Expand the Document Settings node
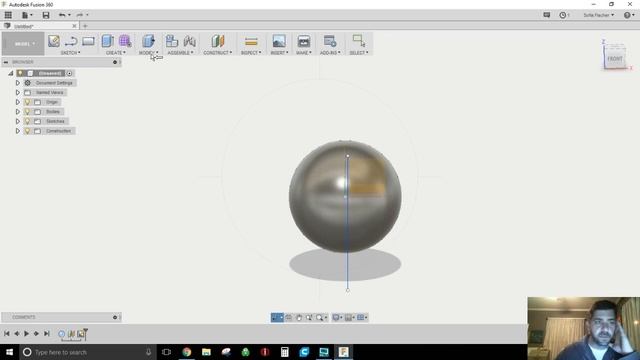The height and width of the screenshot is (360, 640). [18, 83]
